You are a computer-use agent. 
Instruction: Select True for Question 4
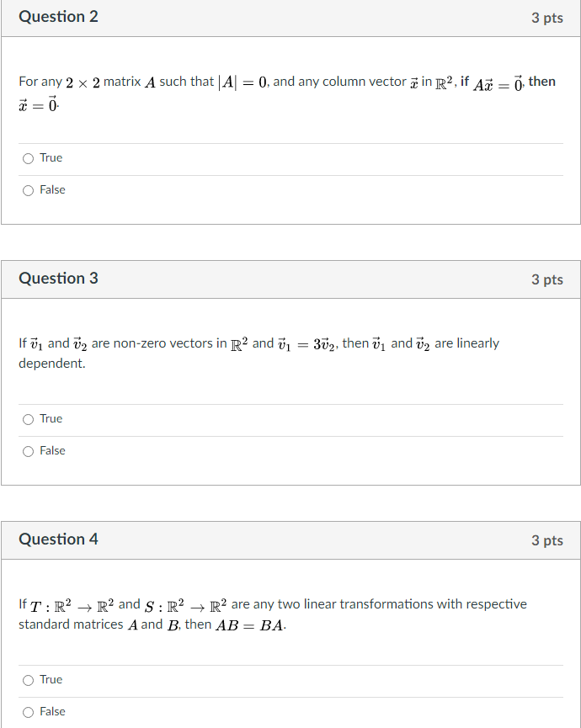(x=28, y=679)
